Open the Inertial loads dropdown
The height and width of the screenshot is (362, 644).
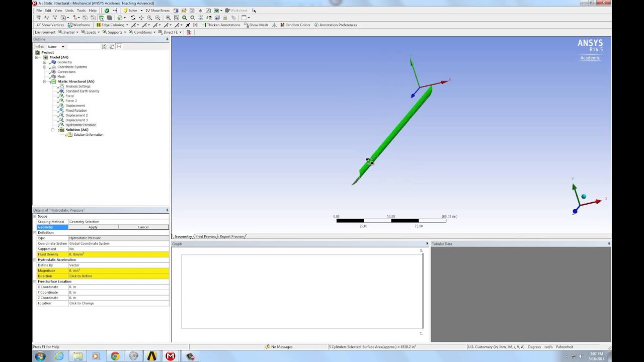[68, 32]
